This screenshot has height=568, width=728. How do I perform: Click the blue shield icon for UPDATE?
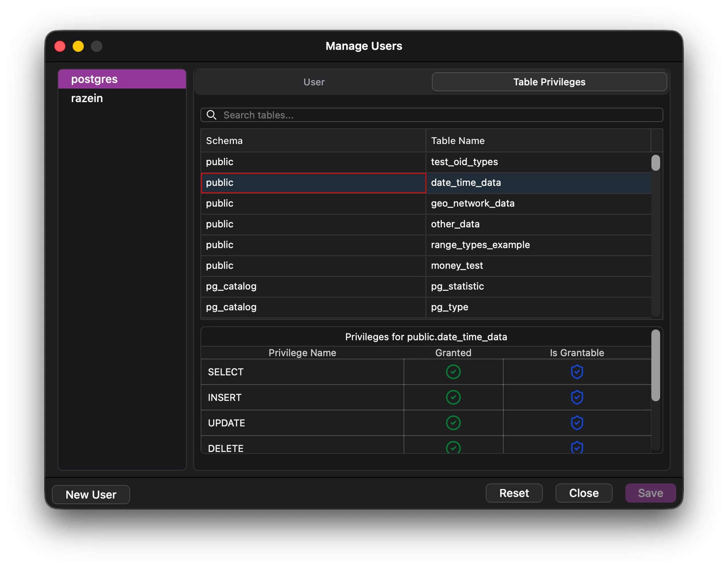pyautogui.click(x=577, y=423)
